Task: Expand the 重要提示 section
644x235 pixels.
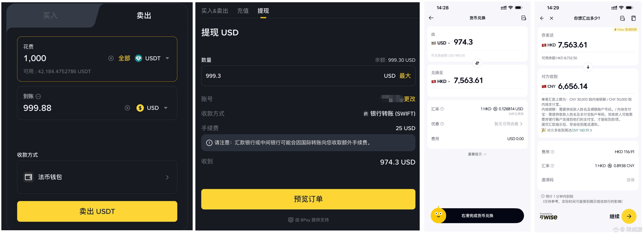Action: [477, 154]
